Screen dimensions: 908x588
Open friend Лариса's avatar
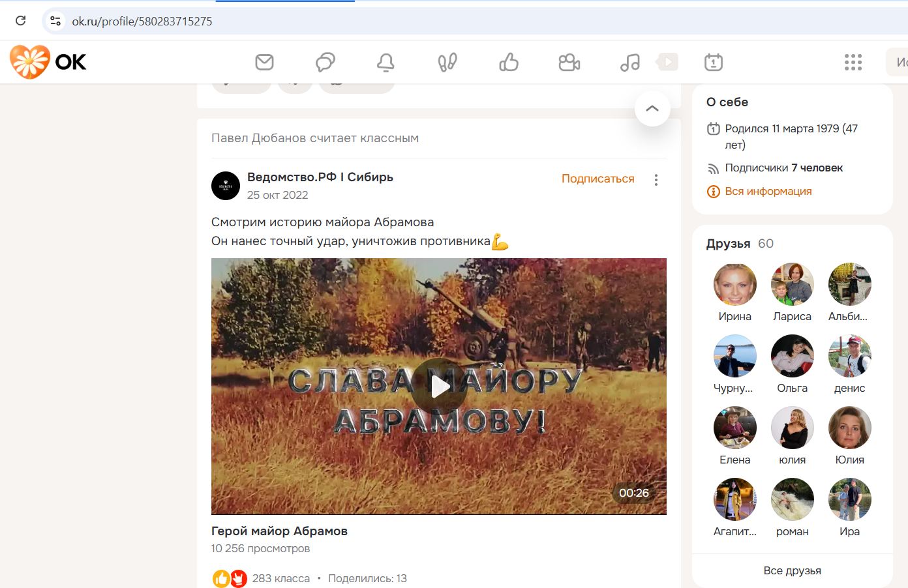coord(793,284)
